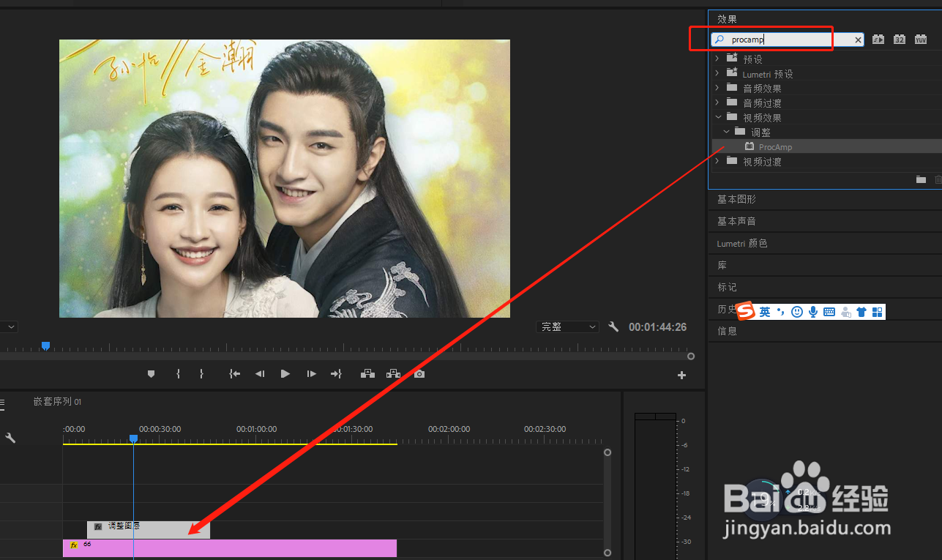The height and width of the screenshot is (560, 942).
Task: Open the 信息 panel
Action: click(x=728, y=331)
